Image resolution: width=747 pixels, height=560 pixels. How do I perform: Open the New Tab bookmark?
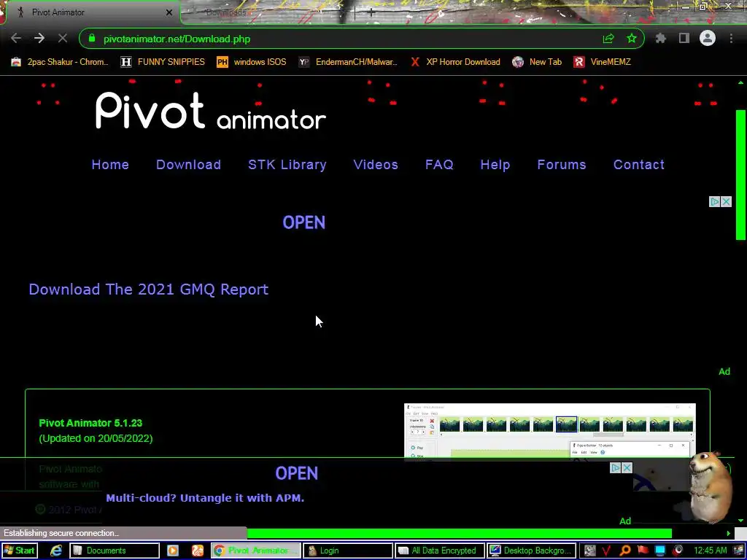(x=537, y=62)
